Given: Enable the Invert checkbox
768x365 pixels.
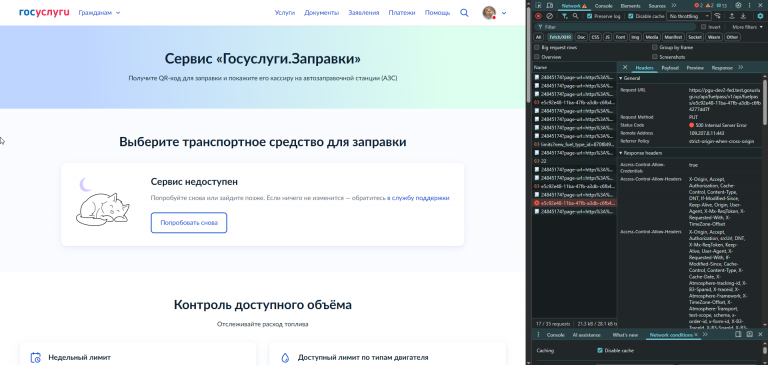Looking at the screenshot, I should [x=704, y=27].
